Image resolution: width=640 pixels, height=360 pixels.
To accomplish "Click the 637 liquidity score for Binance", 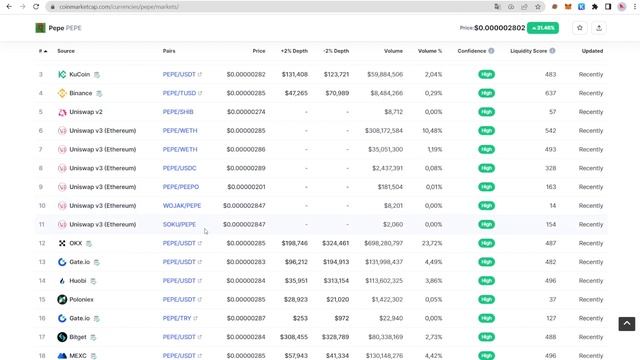I will 551,93.
